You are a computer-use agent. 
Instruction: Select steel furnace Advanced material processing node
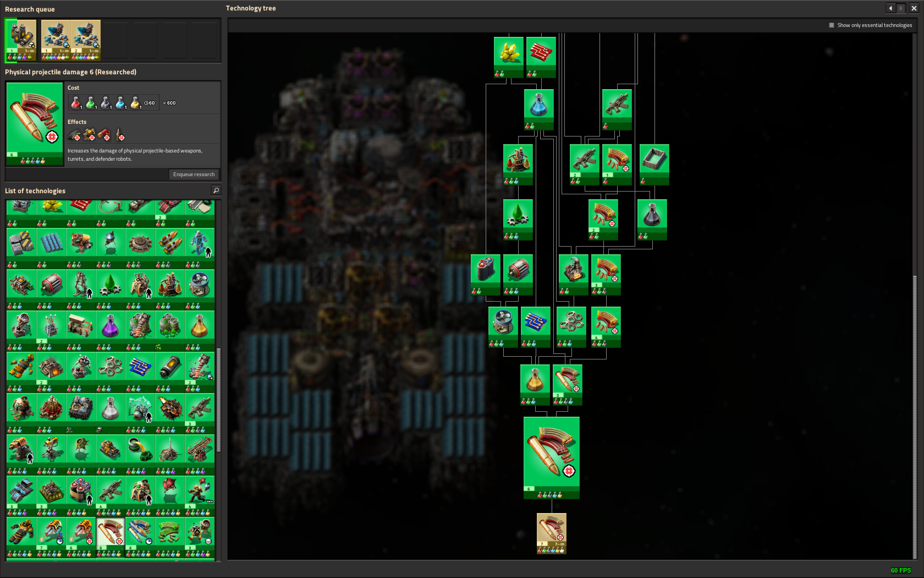(x=574, y=275)
